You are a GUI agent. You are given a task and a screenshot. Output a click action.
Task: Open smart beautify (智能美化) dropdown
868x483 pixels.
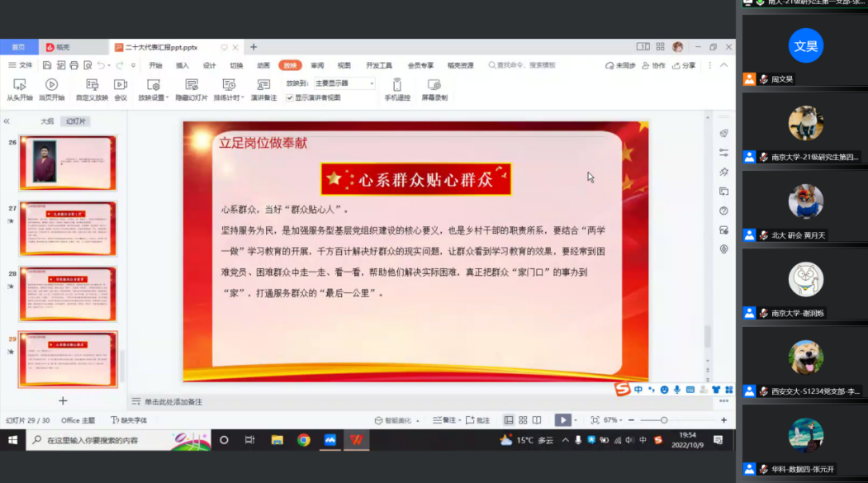click(x=397, y=420)
